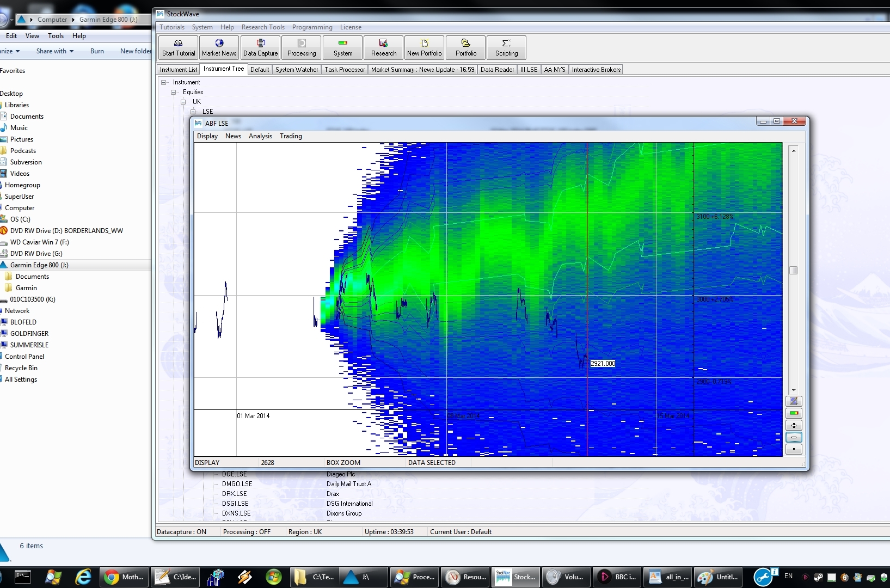Toggle Processing OFF status in the status bar
This screenshot has width=890, height=588.
(x=248, y=531)
